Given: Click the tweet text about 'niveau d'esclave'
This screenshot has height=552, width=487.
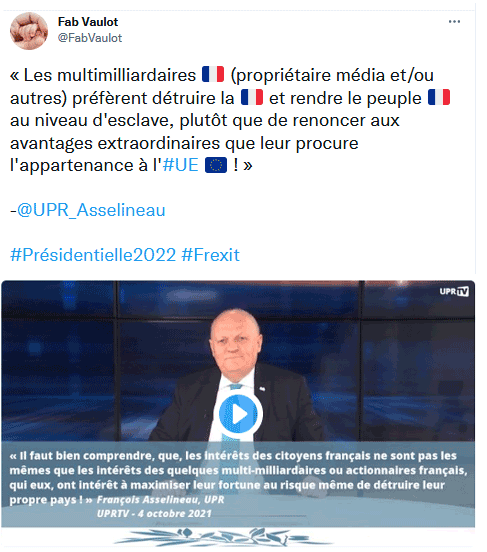Looking at the screenshot, I should click(205, 120).
